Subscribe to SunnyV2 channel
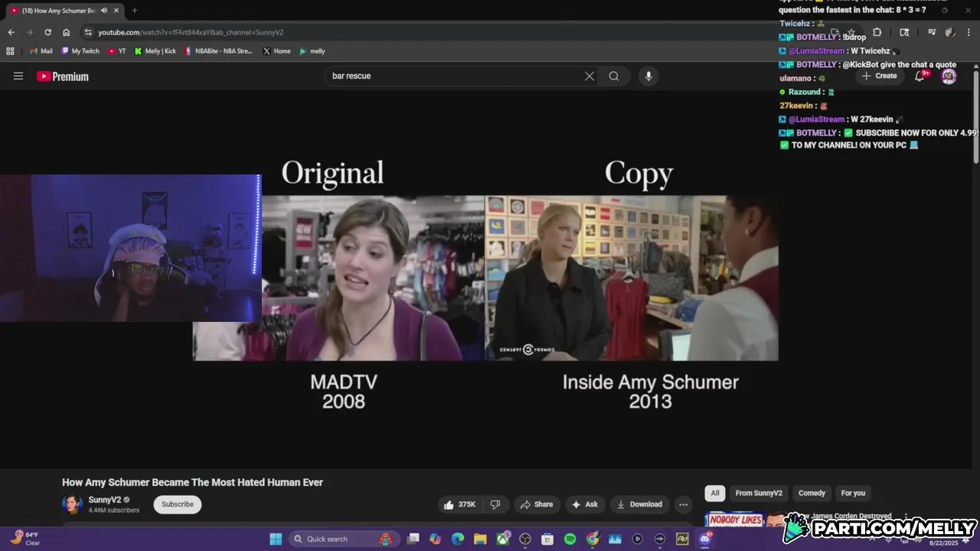Viewport: 980px width, 551px height. tap(178, 504)
